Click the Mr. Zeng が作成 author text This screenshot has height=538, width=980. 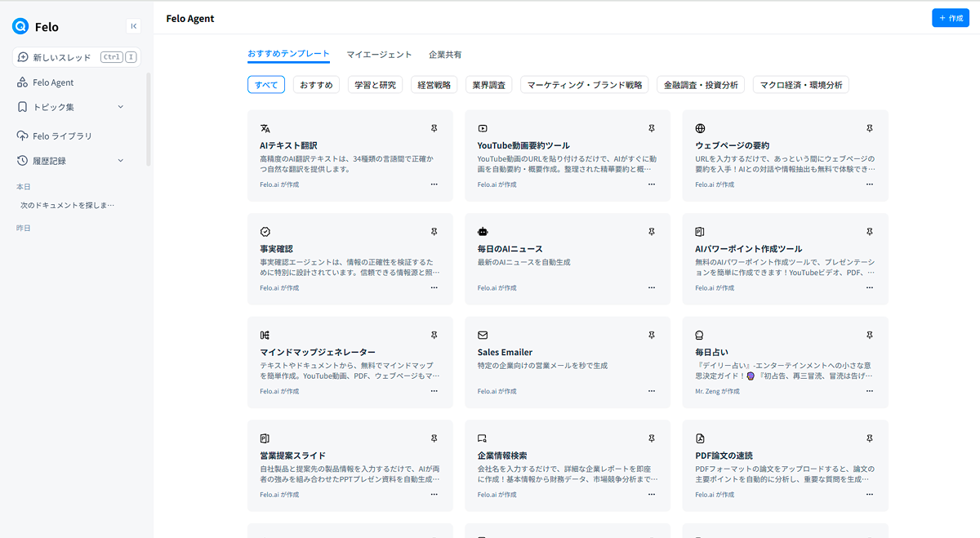[717, 392]
